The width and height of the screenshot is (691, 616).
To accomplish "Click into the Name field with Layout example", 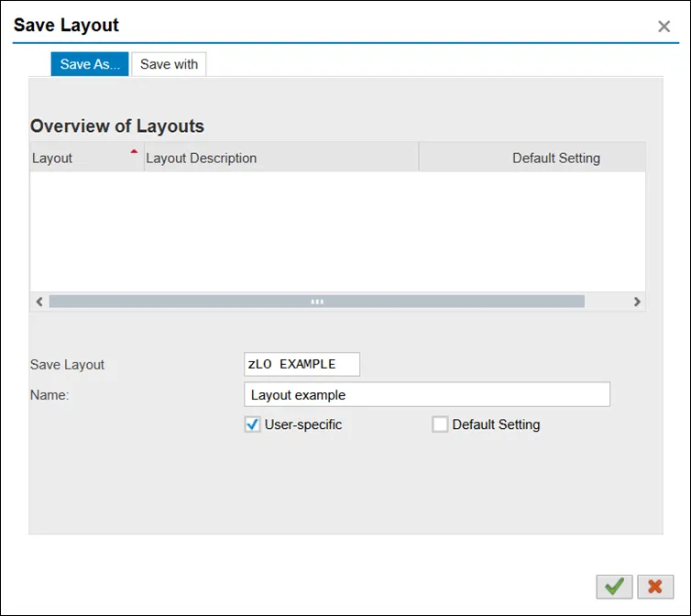I will tap(426, 395).
